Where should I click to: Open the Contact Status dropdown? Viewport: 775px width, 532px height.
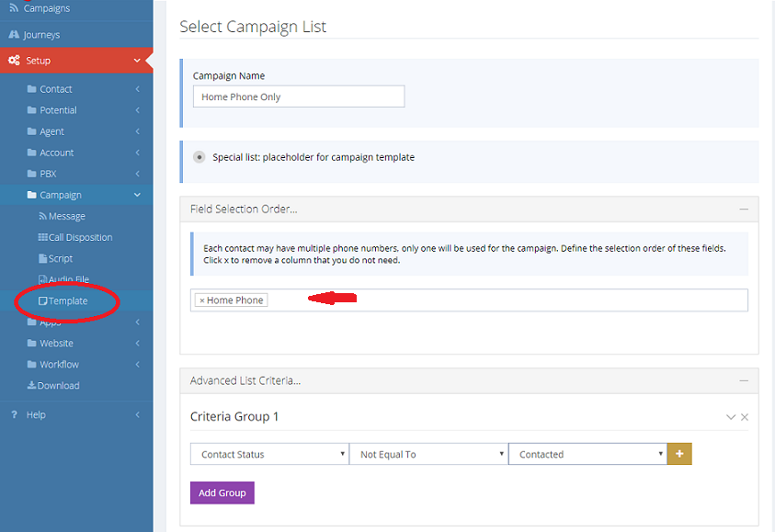[268, 454]
